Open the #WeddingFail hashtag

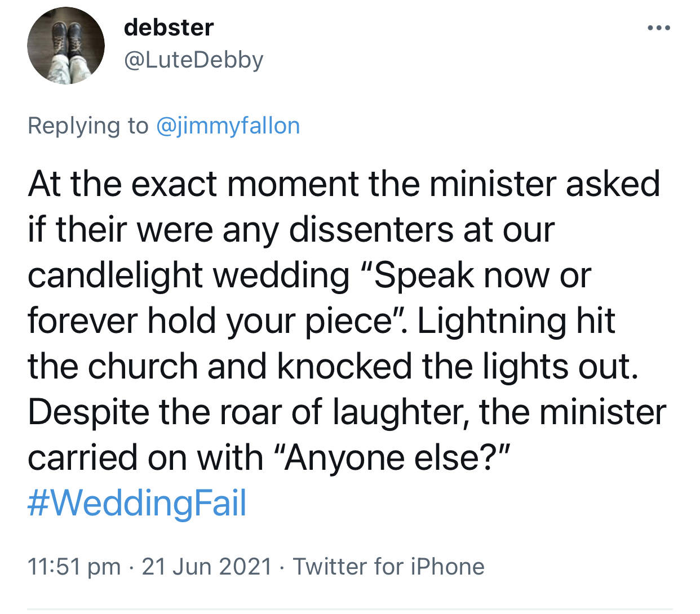point(137,503)
